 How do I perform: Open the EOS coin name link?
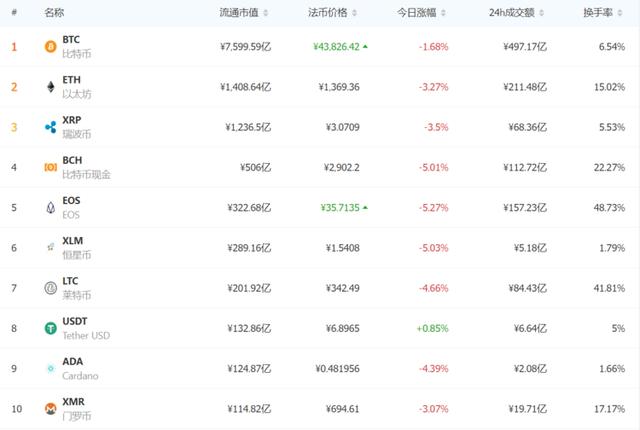click(71, 200)
